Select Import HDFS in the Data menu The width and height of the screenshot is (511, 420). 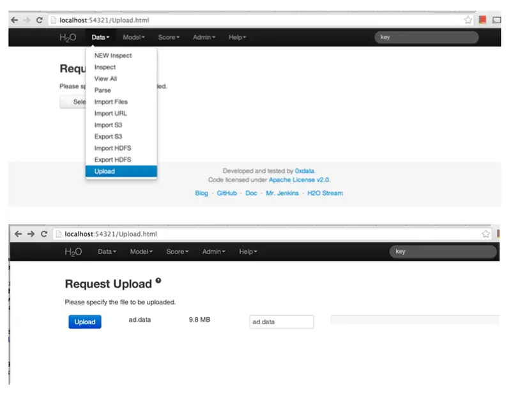pyautogui.click(x=121, y=148)
